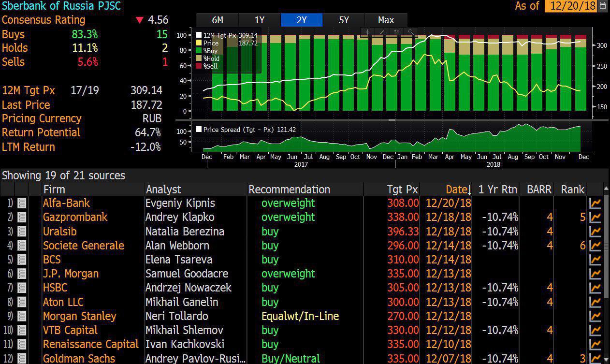The height and width of the screenshot is (364, 610).
Task: Open the HSBC report document icon
Action: [22, 288]
